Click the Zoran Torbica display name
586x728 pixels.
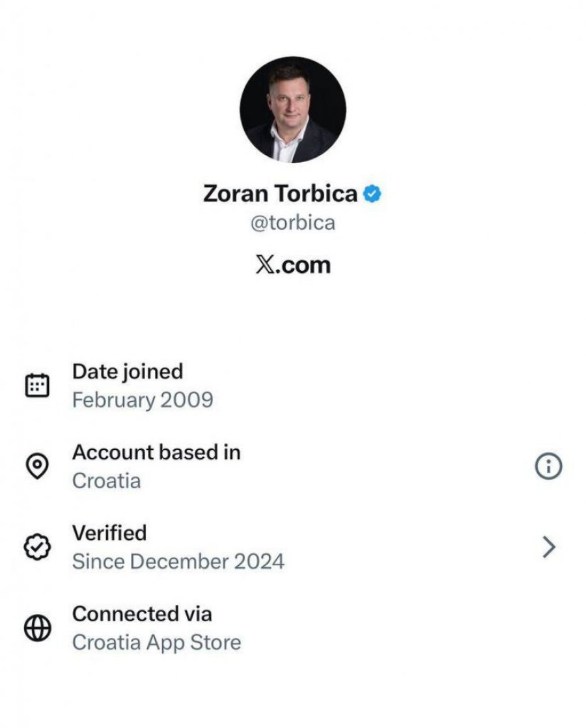point(281,194)
